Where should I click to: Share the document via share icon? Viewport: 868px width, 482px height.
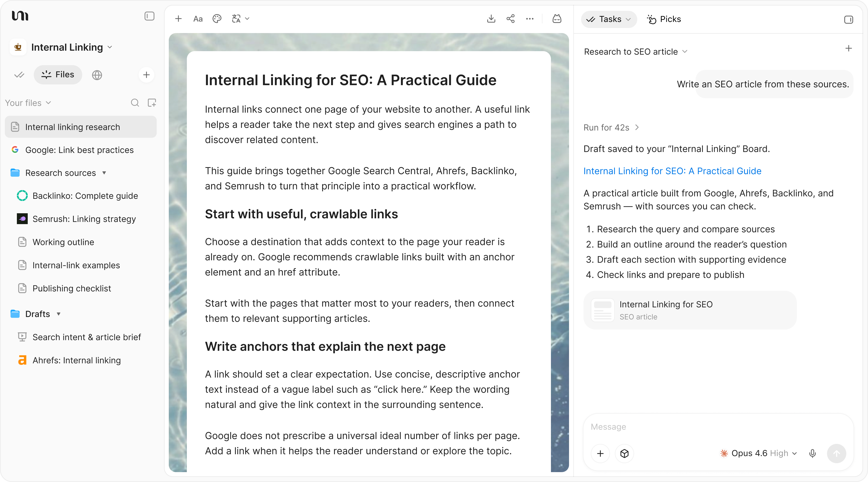[510, 19]
